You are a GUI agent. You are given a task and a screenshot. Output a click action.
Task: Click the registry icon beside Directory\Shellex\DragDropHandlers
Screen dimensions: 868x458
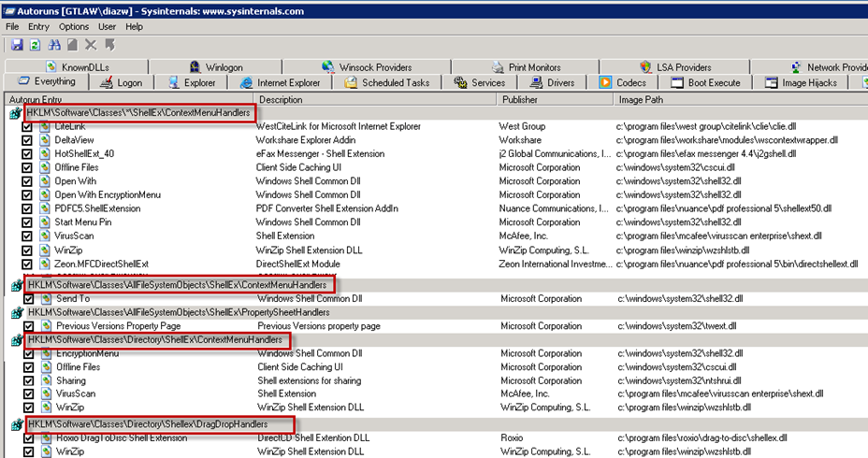[16, 424]
